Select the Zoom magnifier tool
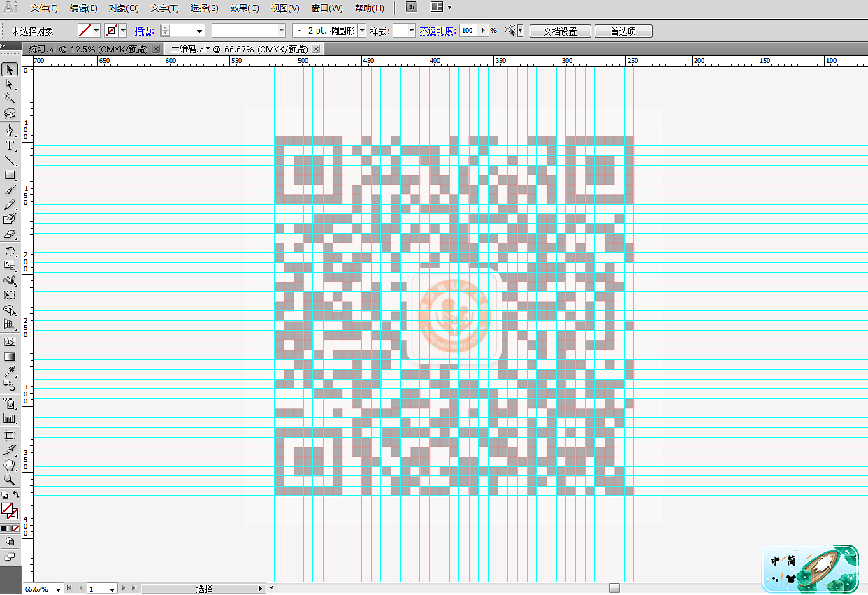 tap(10, 480)
